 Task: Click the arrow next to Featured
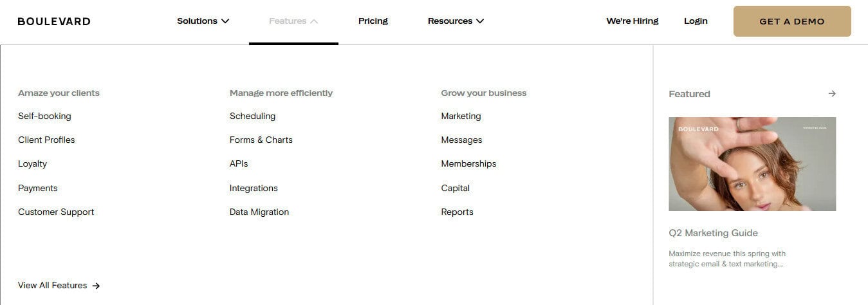tap(832, 94)
